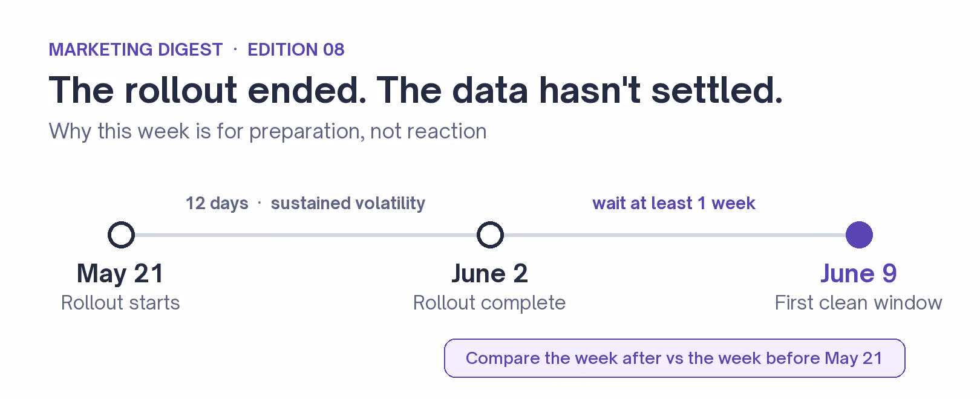
Task: Select the purple June 9 date text
Action: tap(858, 274)
